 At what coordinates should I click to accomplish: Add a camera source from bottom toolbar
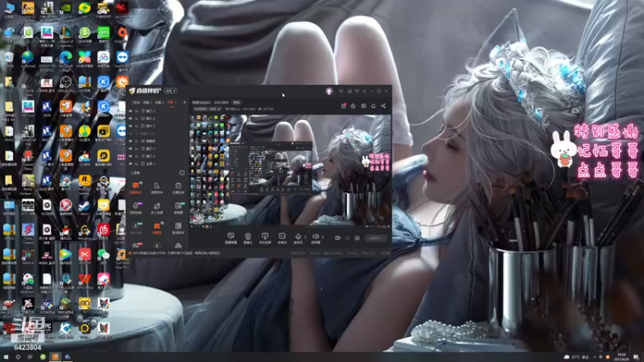click(248, 237)
